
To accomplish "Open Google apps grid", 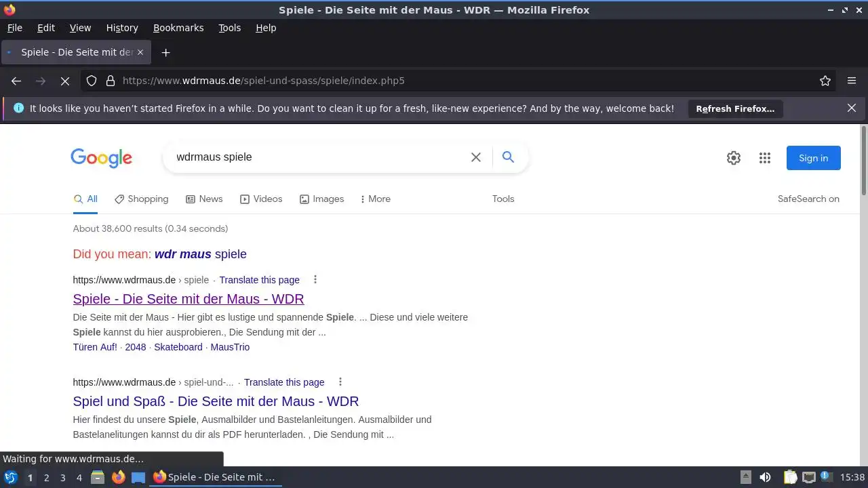I will pos(765,158).
